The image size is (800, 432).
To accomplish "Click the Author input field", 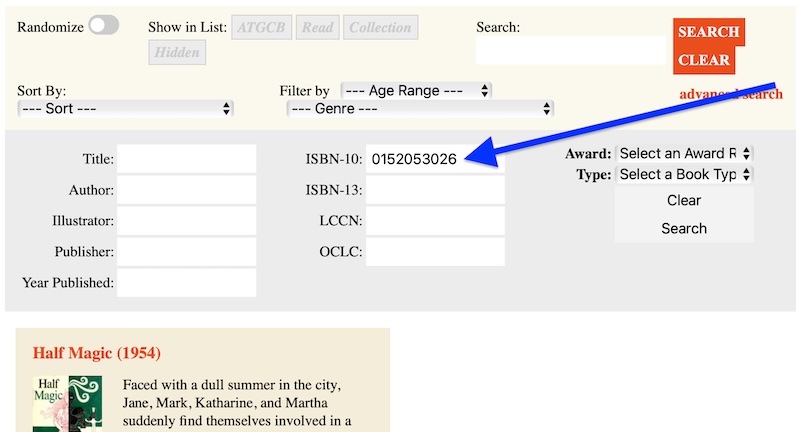I will click(186, 190).
